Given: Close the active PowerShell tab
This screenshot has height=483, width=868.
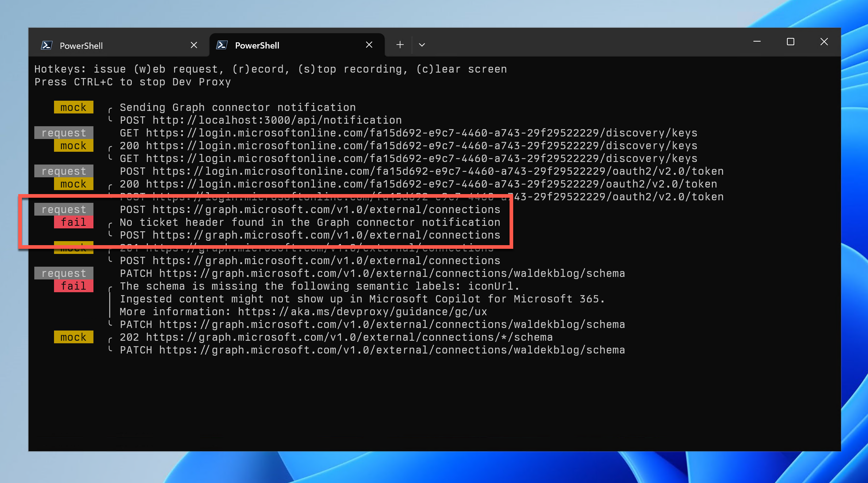Looking at the screenshot, I should pyautogui.click(x=369, y=45).
